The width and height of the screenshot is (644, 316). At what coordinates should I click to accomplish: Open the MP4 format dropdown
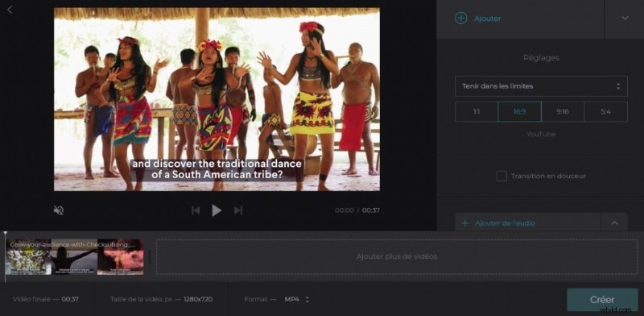click(x=296, y=300)
